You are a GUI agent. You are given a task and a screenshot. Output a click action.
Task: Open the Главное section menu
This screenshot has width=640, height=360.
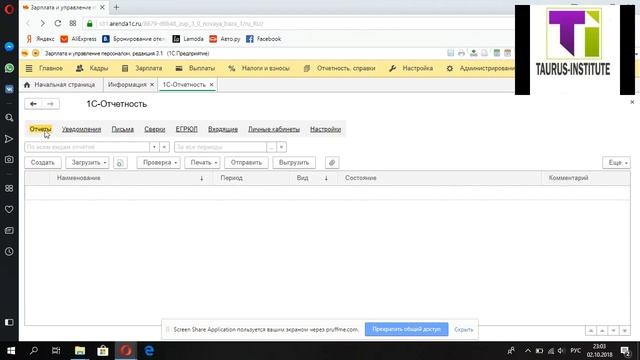point(44,68)
